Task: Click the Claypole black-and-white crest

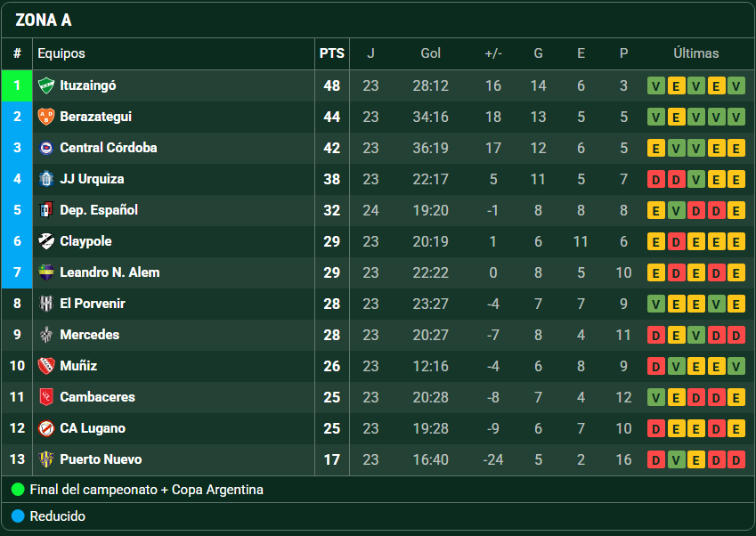Action: (x=46, y=241)
